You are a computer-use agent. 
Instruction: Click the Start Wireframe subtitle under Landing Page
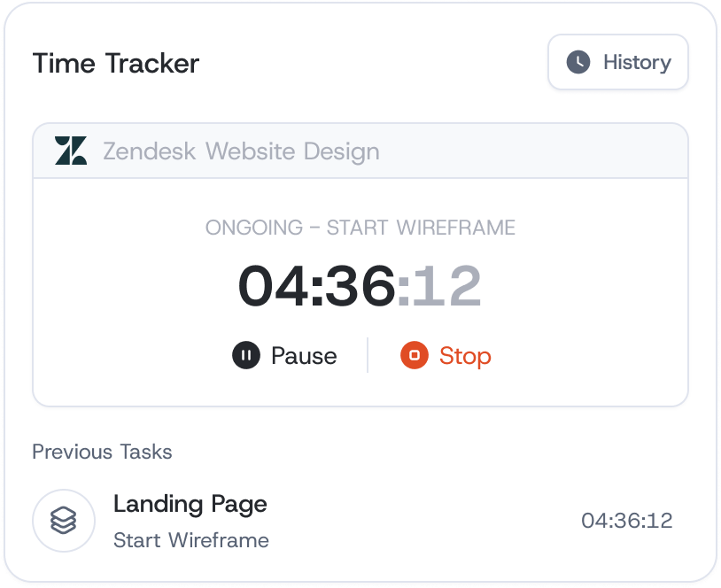coord(191,539)
